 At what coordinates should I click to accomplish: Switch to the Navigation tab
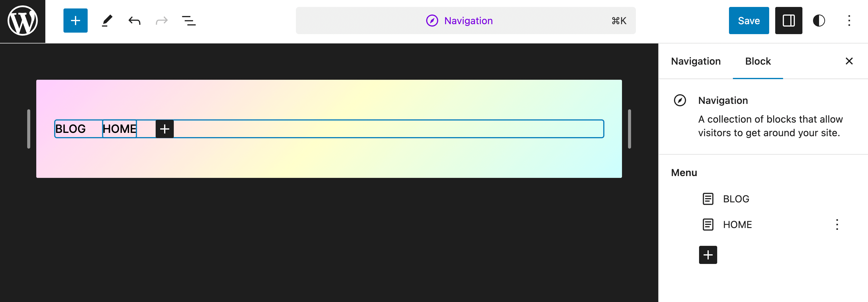tap(696, 61)
